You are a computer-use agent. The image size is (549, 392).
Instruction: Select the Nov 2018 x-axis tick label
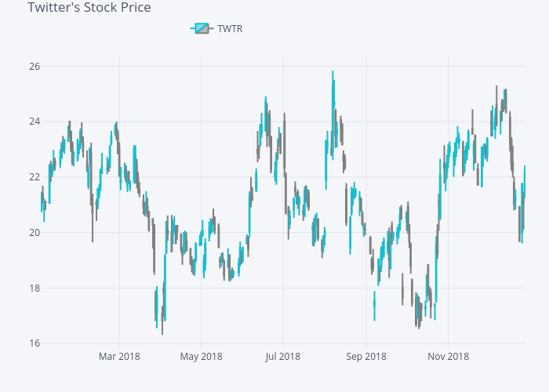(448, 357)
